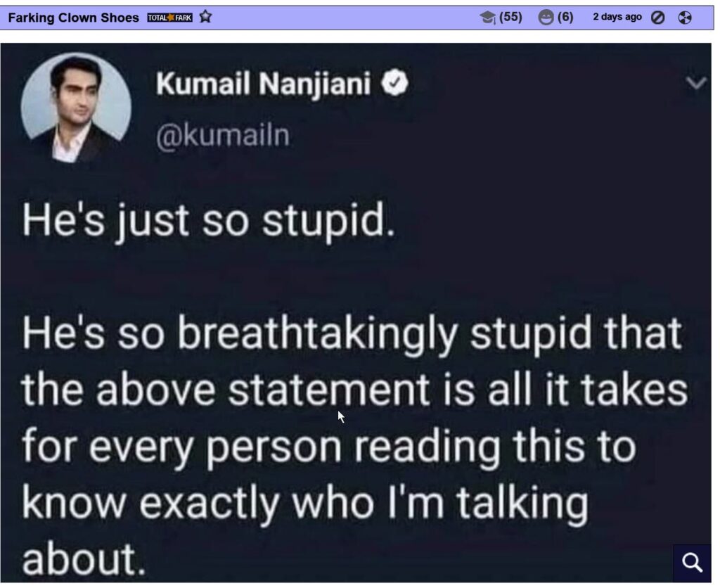Screen dimensions: 720x588
Task: Click the smiley face funny vote icon
Action: pyautogui.click(x=546, y=18)
